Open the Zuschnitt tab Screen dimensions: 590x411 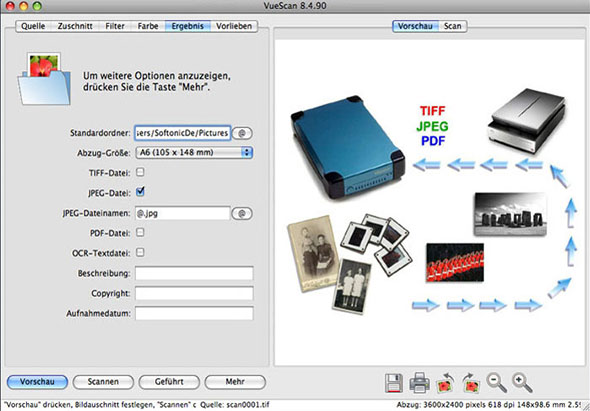point(75,26)
